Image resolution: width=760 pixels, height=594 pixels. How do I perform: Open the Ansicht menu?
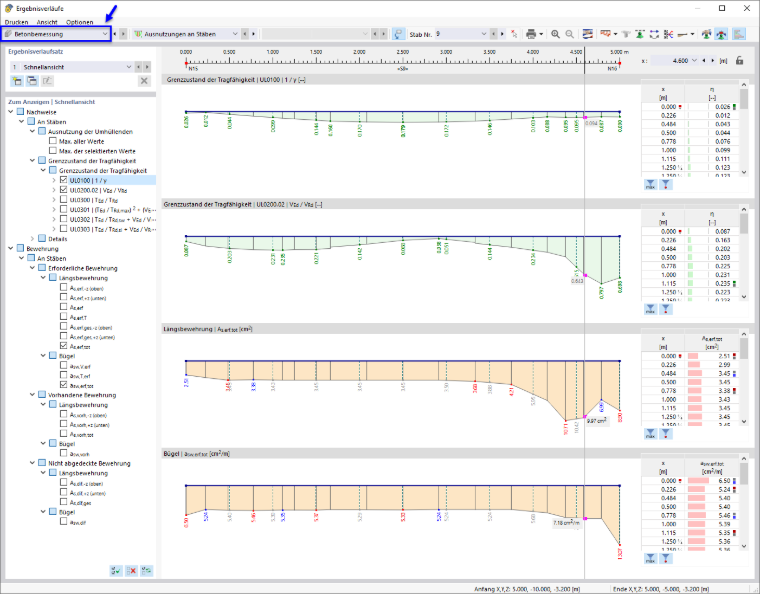click(x=47, y=22)
